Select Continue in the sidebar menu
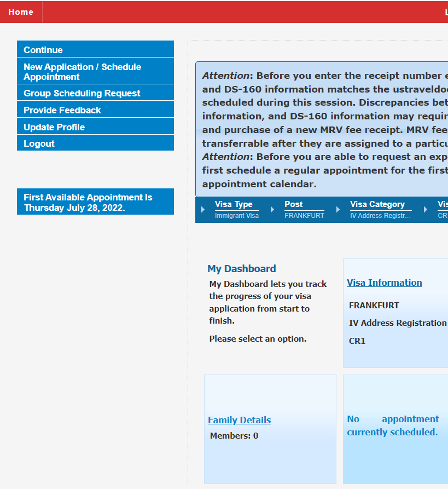 (95, 49)
